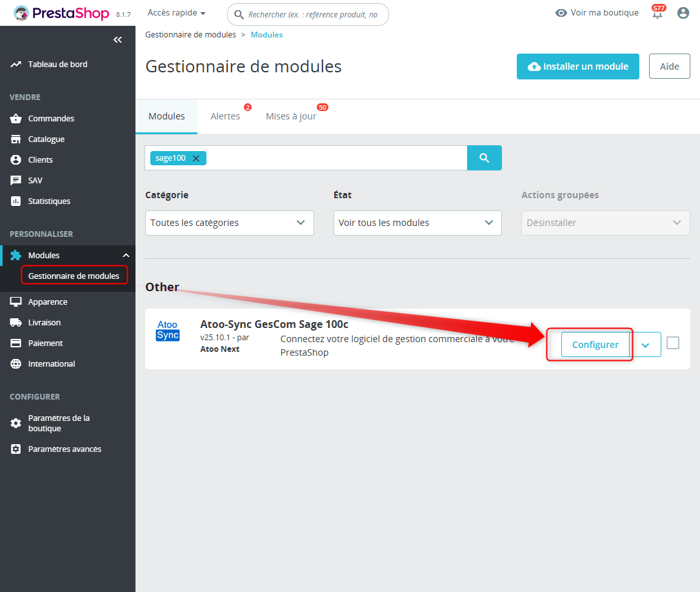Click the Paramètres de la boutique gear icon
700x592 pixels.
[x=15, y=423]
